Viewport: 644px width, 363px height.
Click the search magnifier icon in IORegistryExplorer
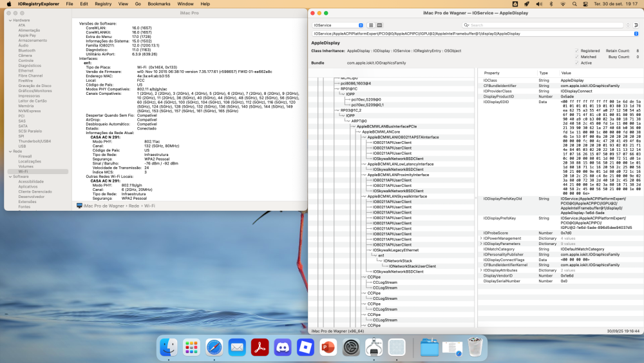(466, 25)
